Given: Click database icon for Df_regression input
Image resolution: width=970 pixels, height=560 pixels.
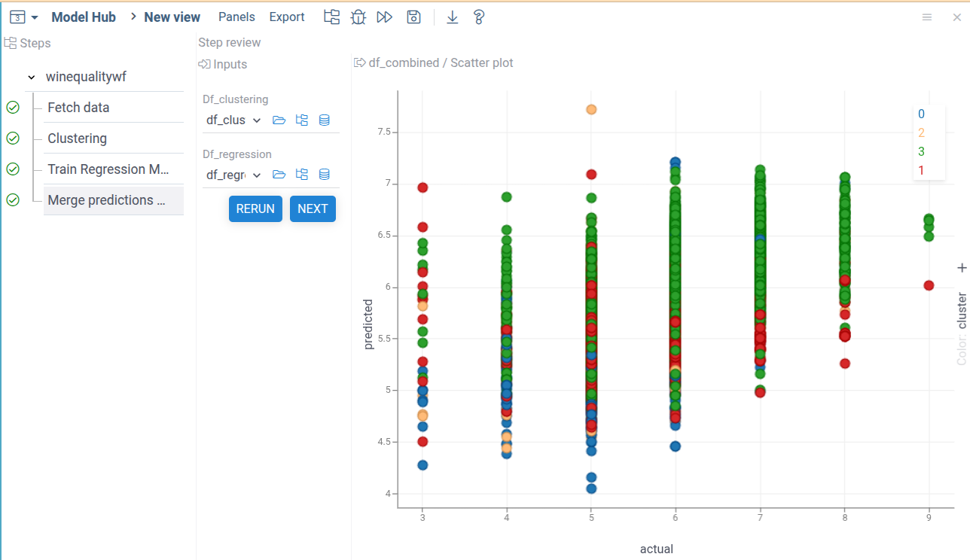Looking at the screenshot, I should [x=325, y=175].
